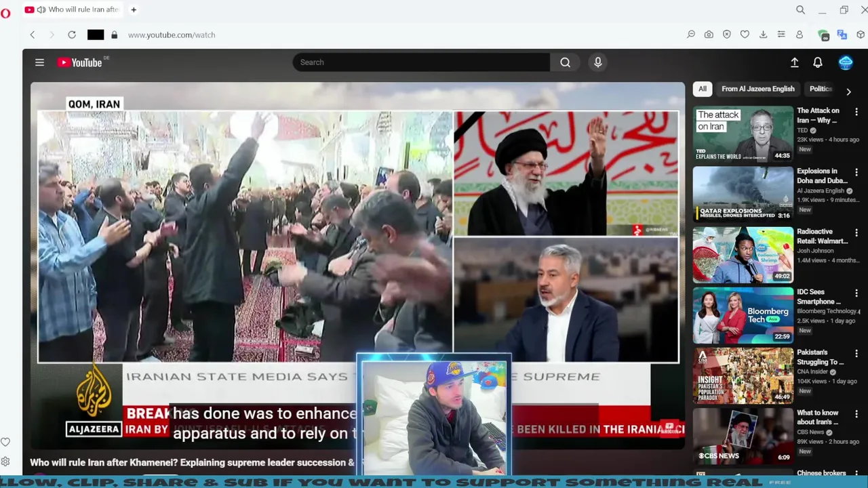Open browser profile account icon
Screen dimensions: 868x488
tap(800, 35)
